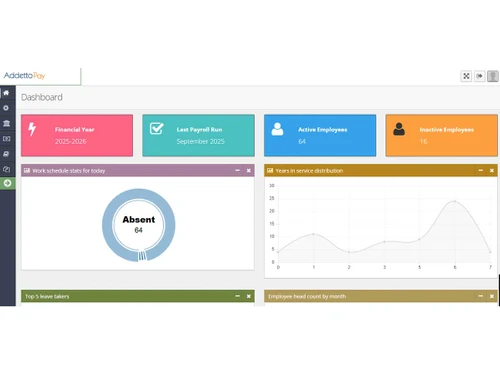500x375 pixels.
Task: Click the line chart data point at year 1
Action: tap(313, 234)
